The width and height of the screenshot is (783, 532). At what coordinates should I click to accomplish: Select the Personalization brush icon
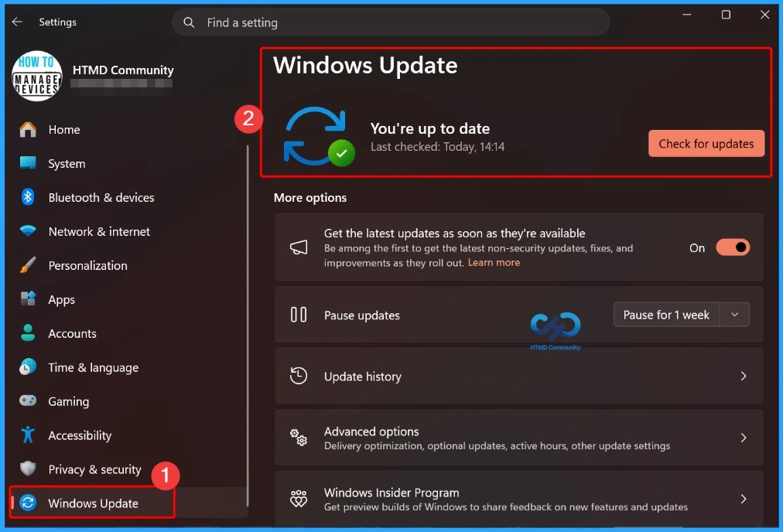(x=27, y=265)
